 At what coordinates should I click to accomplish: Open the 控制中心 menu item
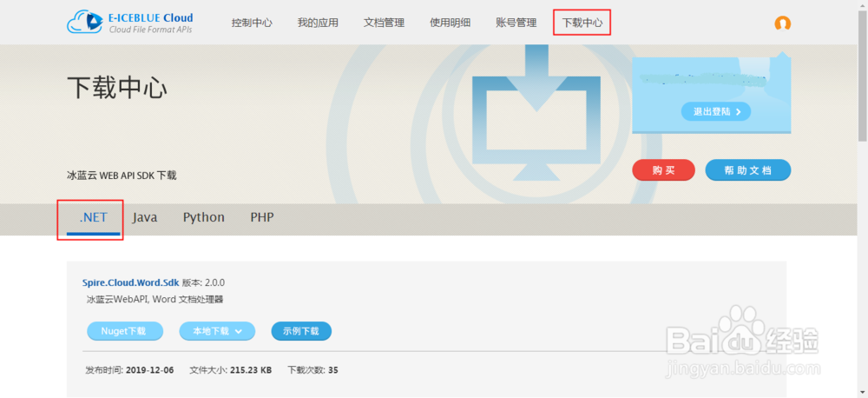pos(252,23)
